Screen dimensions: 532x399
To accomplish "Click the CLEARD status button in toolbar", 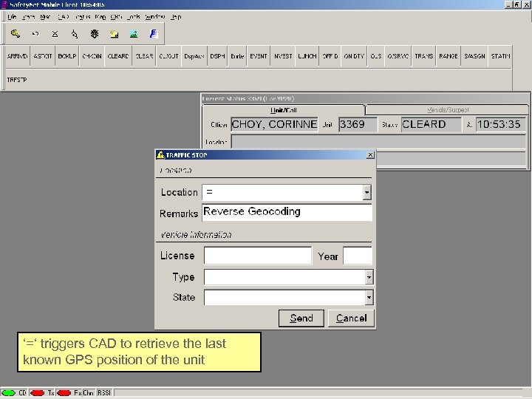I will coord(117,56).
